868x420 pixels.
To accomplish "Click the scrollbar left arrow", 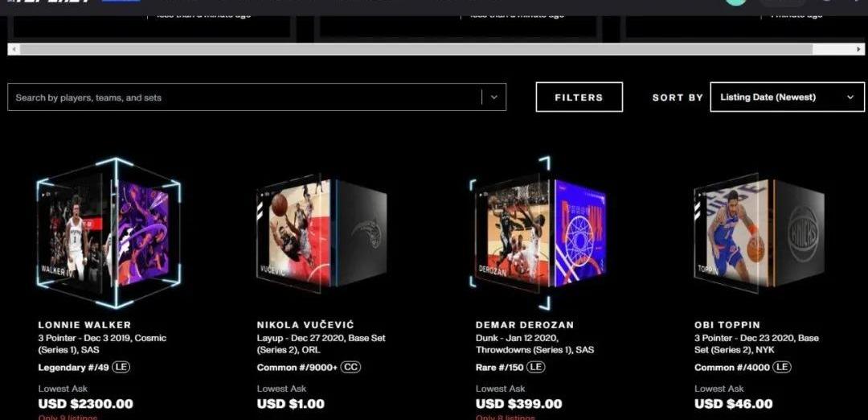I will [14, 49].
